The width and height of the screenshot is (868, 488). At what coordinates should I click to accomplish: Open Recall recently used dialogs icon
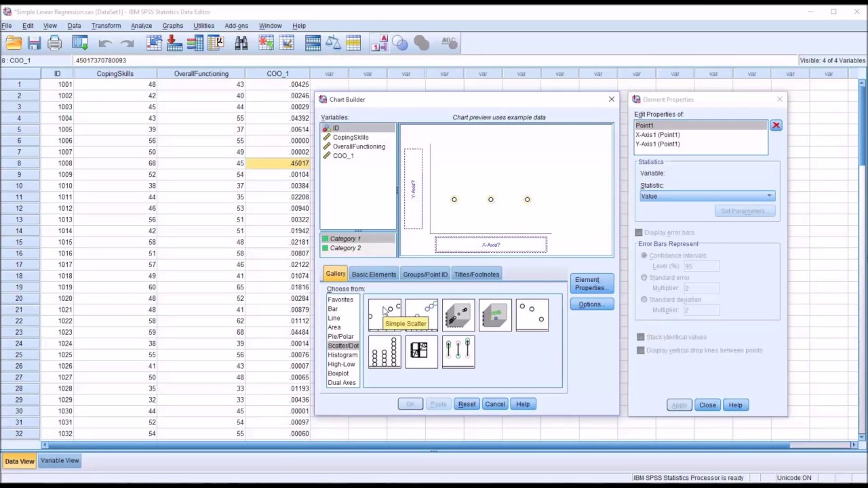(80, 43)
